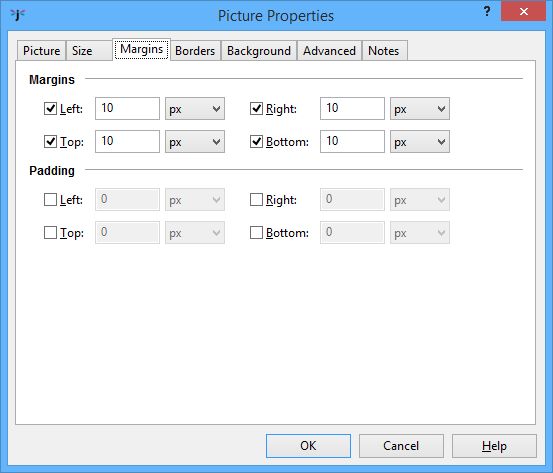Switch to the Background tab

(259, 51)
